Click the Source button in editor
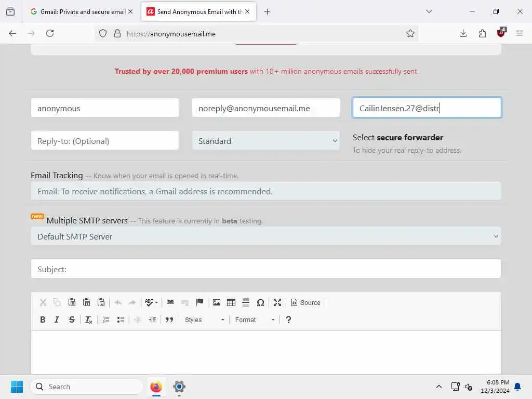532x399 pixels. [305, 302]
